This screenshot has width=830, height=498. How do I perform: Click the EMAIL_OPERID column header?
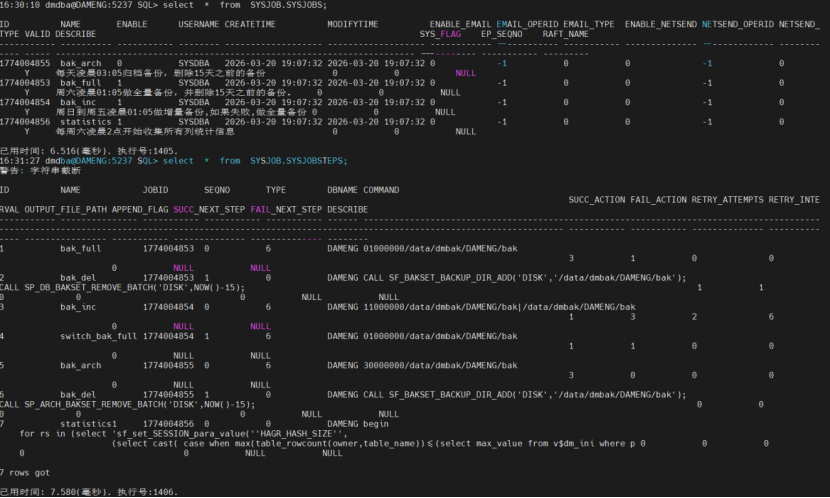(x=527, y=24)
